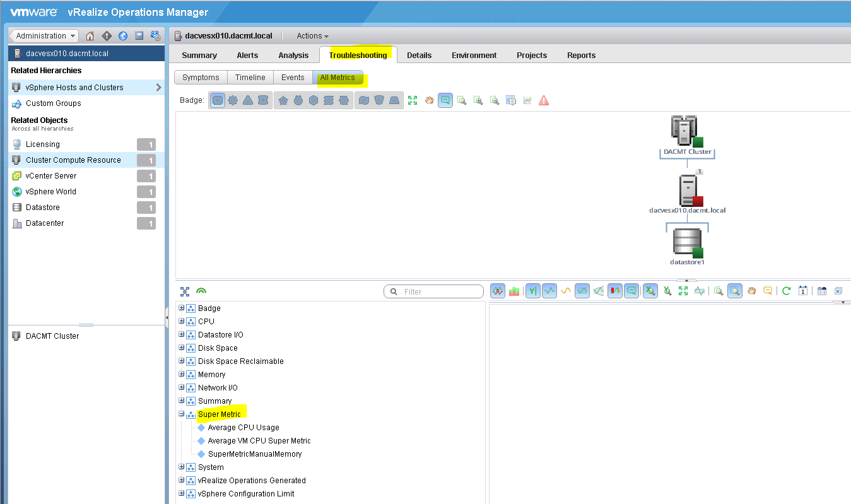Click the generate dashboard calendar-grid icon
This screenshot has height=504, width=851.
pyautogui.click(x=821, y=291)
